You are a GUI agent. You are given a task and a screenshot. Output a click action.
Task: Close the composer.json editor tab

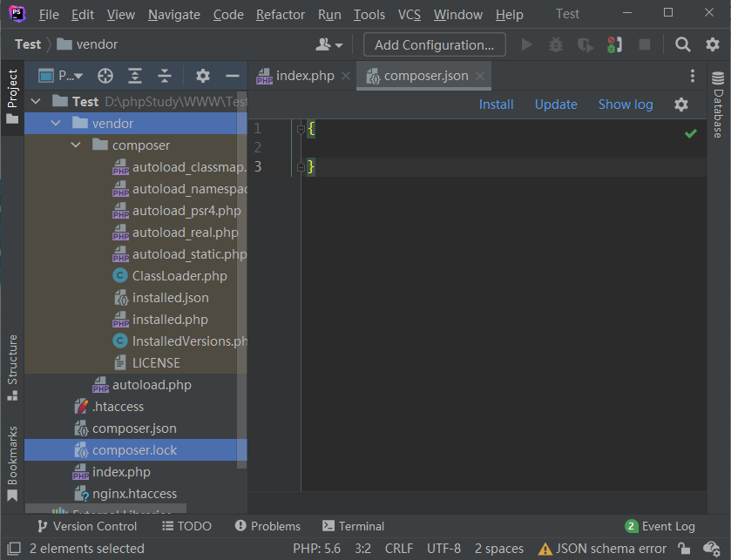480,76
